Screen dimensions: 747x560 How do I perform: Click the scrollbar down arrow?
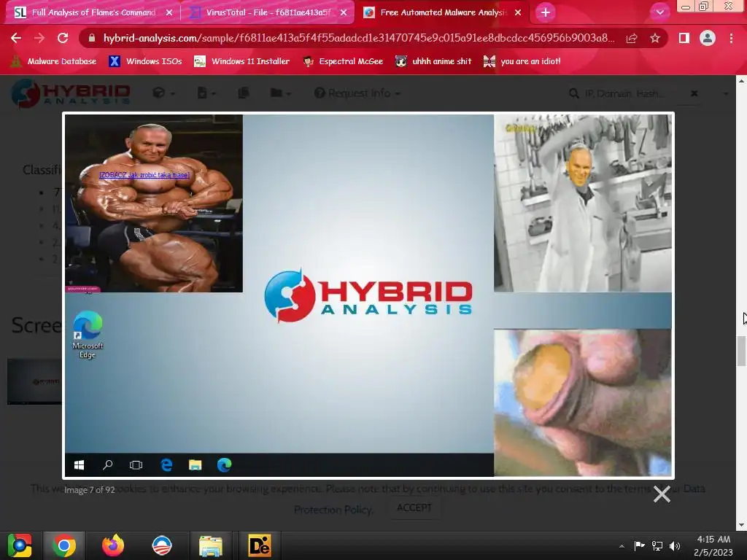[741, 525]
